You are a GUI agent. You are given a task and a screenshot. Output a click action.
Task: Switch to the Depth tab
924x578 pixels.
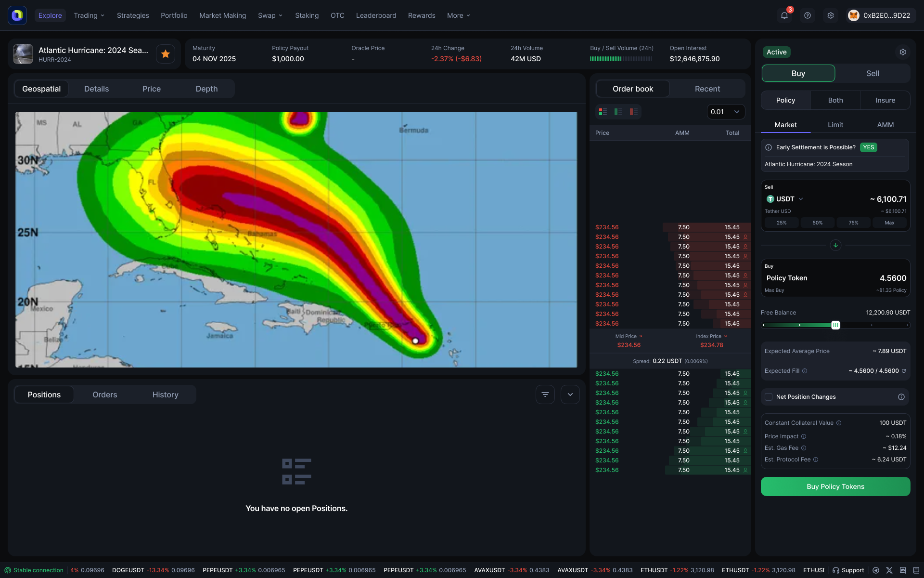206,89
